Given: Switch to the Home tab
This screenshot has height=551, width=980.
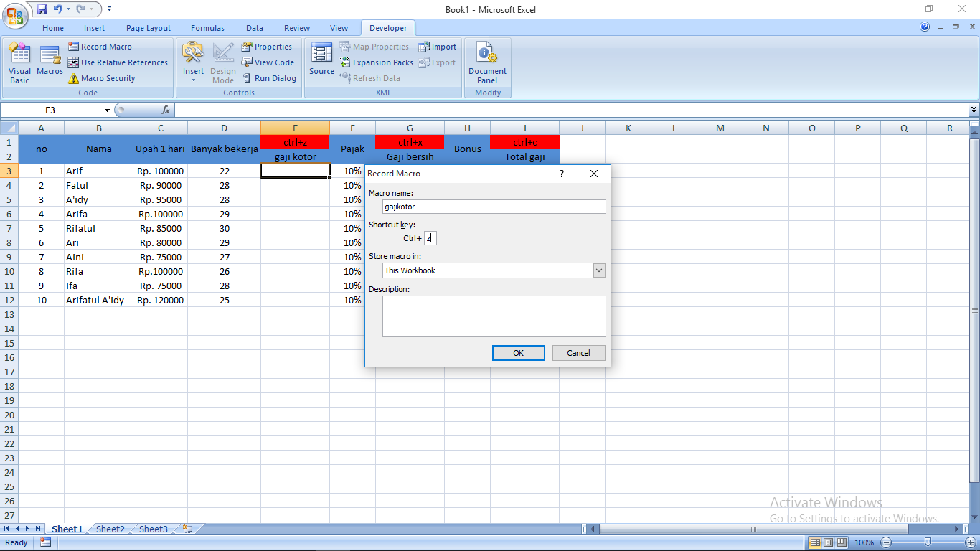Looking at the screenshot, I should (x=53, y=28).
